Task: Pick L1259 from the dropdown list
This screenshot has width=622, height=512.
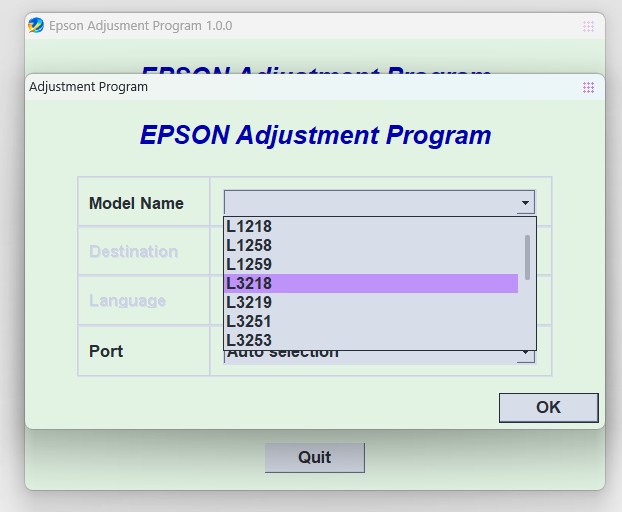Action: click(371, 265)
